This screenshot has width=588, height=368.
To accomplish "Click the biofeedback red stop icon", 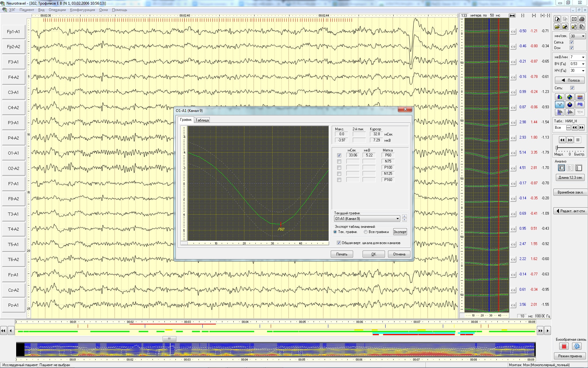I will [564, 346].
